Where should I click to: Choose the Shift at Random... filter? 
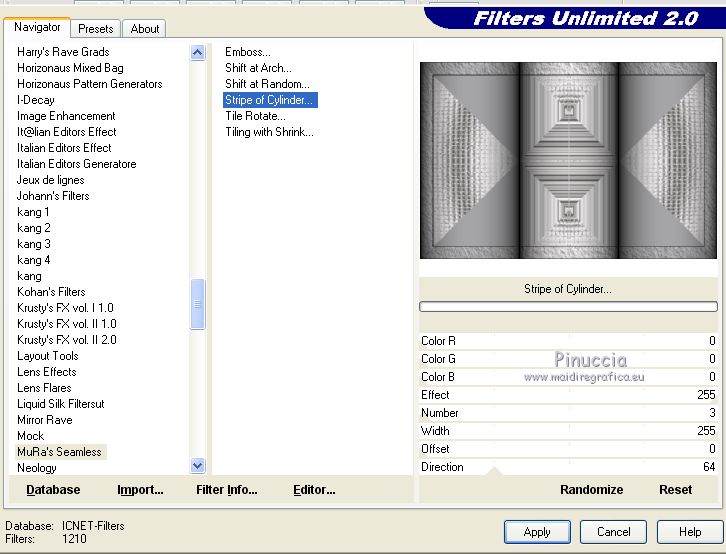point(267,84)
